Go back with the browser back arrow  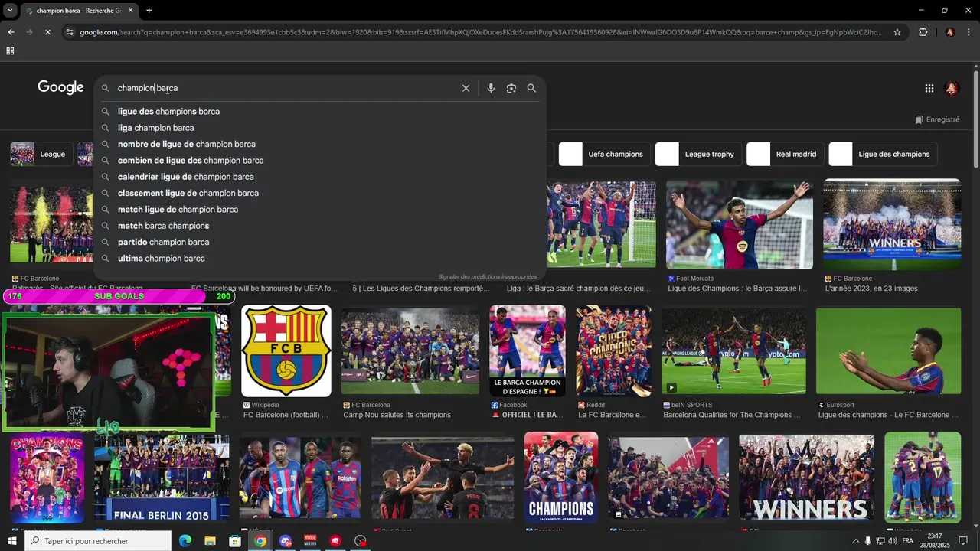pyautogui.click(x=11, y=32)
